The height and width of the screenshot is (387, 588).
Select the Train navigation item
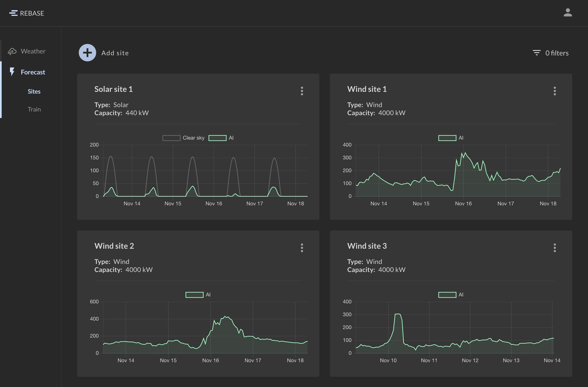pyautogui.click(x=34, y=109)
